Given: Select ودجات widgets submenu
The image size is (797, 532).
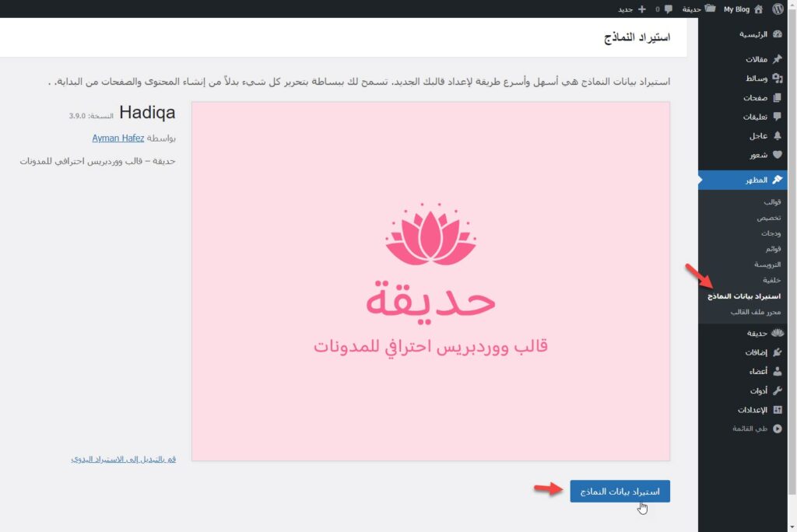Looking at the screenshot, I should [x=771, y=233].
